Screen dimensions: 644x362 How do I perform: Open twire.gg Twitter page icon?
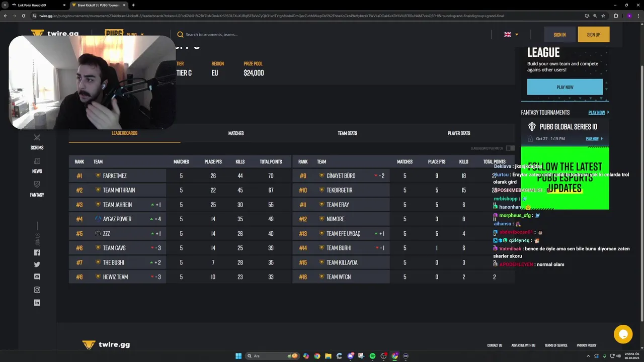click(x=37, y=264)
